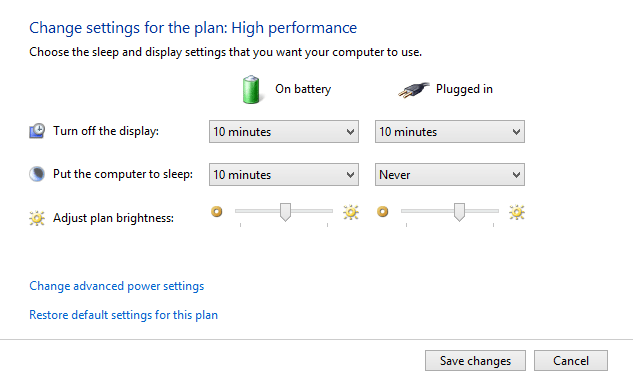This screenshot has width=633, height=388.
Task: Click the sun icon beside Adjust plan brightness
Action: 37,218
